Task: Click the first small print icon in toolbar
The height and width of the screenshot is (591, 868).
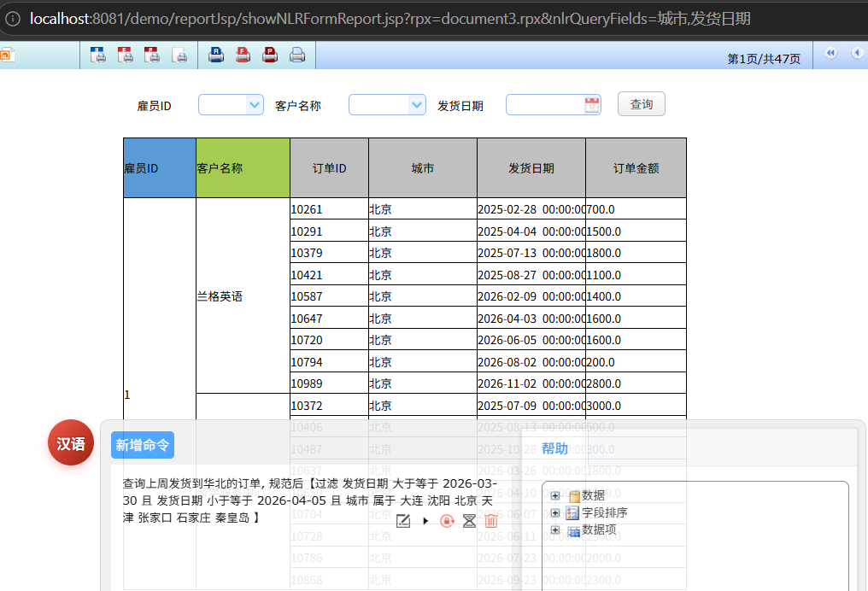Action: coord(98,56)
